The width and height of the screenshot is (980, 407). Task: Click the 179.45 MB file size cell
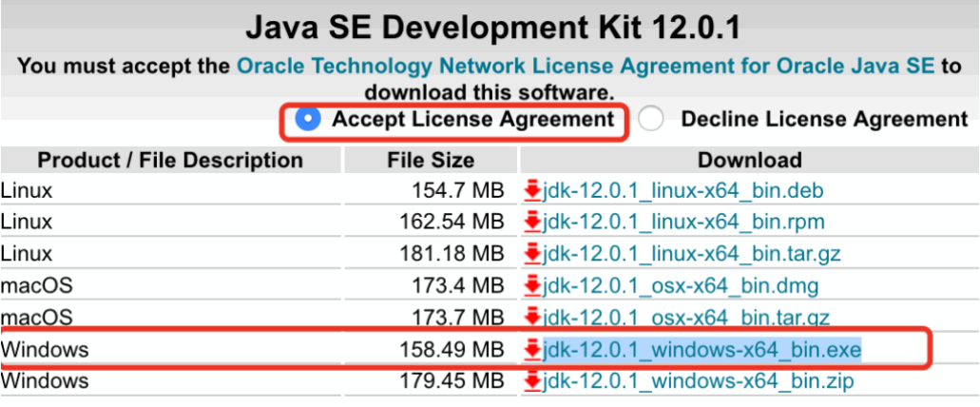pyautogui.click(x=430, y=380)
